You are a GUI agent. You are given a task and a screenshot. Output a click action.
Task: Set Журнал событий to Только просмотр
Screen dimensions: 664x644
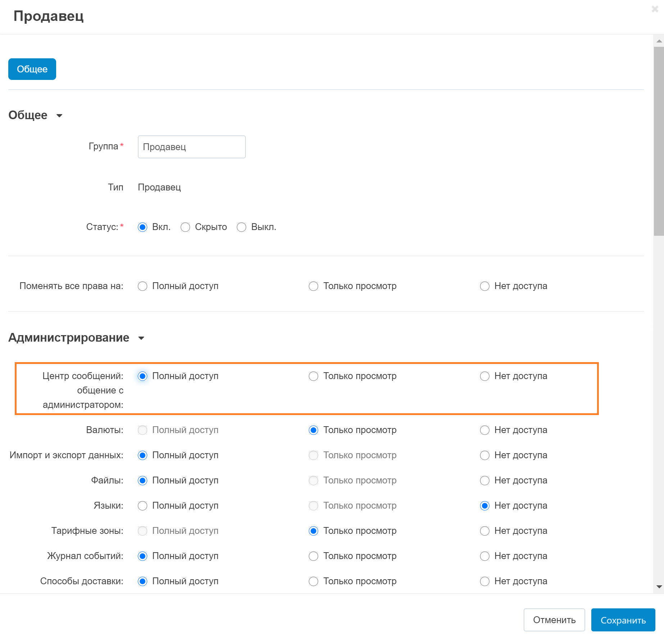(313, 556)
